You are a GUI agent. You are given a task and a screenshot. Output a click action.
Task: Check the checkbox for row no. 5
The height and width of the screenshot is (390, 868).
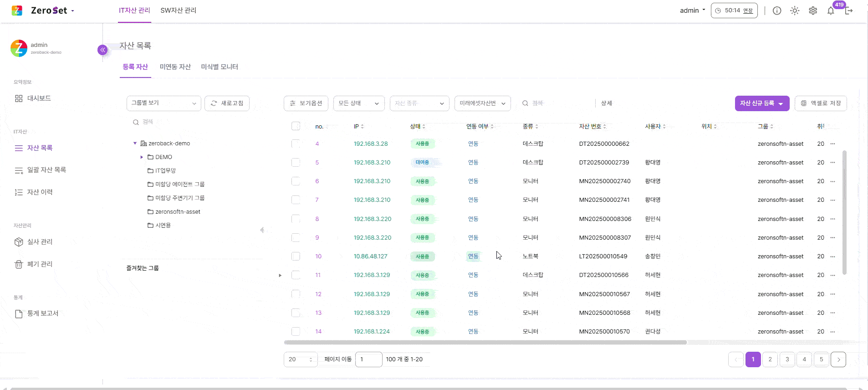tap(296, 162)
